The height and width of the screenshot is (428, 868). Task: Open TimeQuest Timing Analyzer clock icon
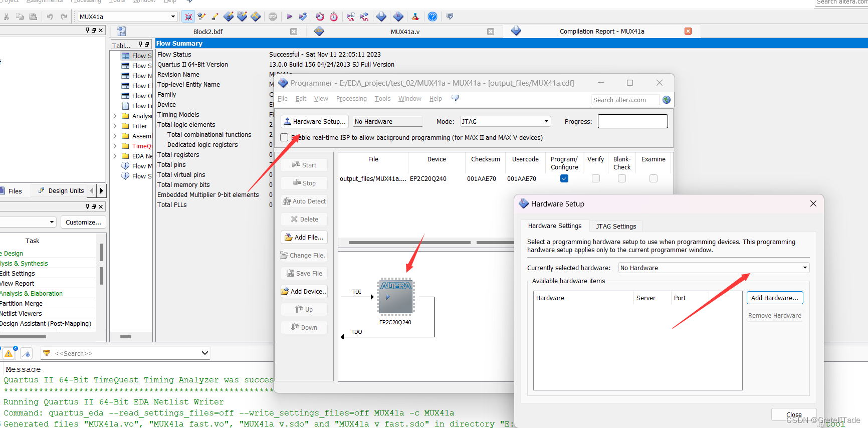coord(320,17)
